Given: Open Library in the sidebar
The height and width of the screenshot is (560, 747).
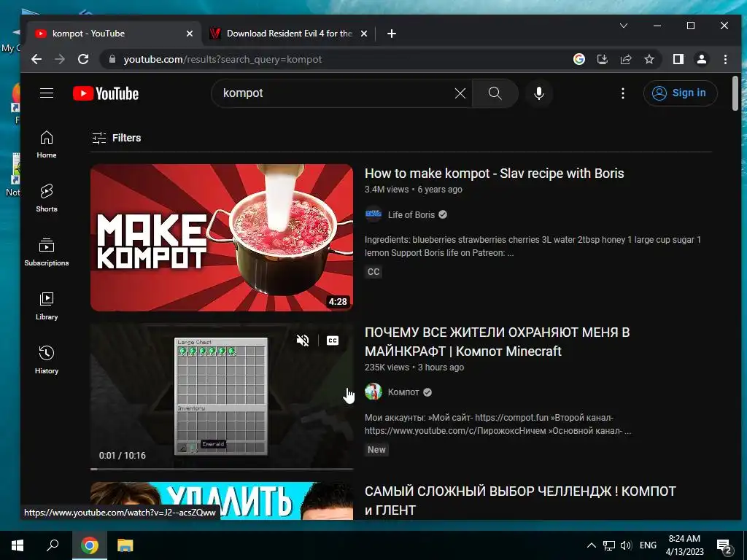Looking at the screenshot, I should pos(47,306).
